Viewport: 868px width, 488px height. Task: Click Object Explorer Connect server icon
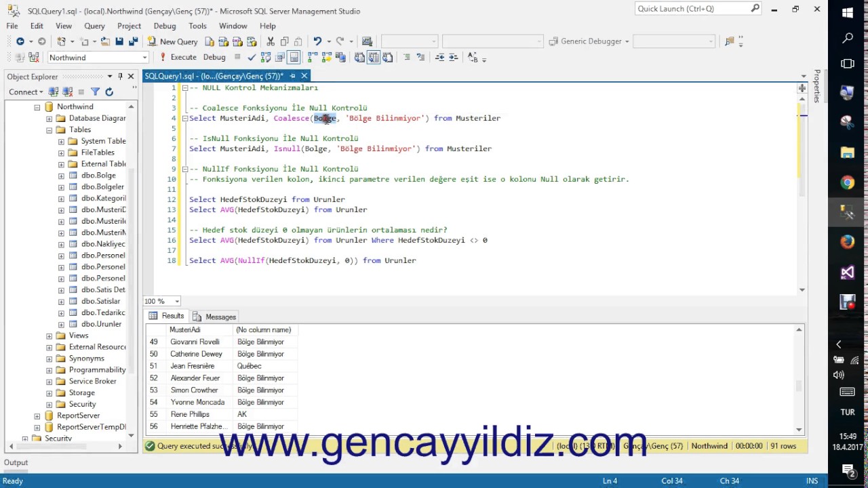[x=54, y=91]
